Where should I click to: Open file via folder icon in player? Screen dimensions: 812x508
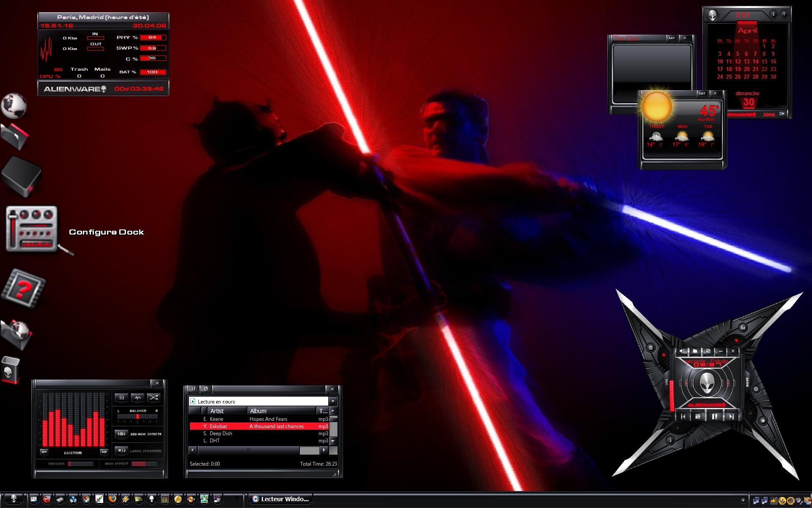pos(695,351)
